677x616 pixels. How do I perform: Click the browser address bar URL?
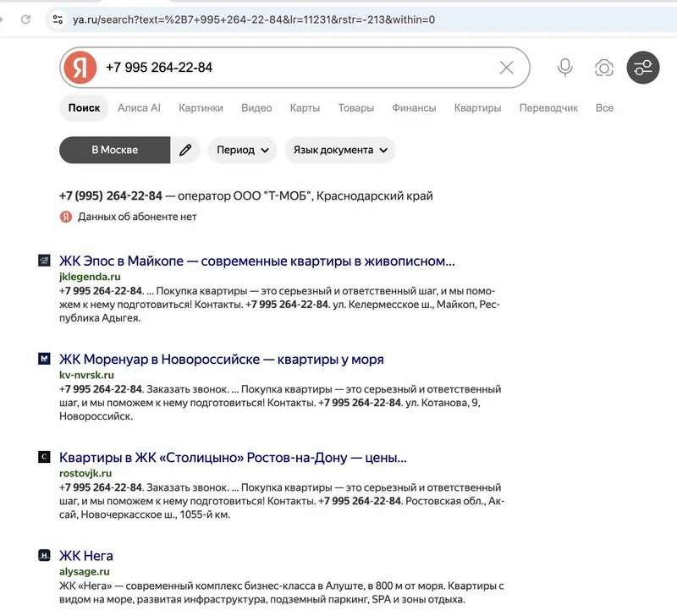click(x=254, y=19)
